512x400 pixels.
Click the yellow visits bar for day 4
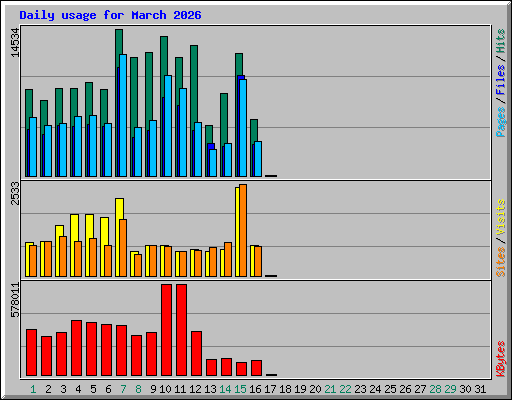click(74, 227)
